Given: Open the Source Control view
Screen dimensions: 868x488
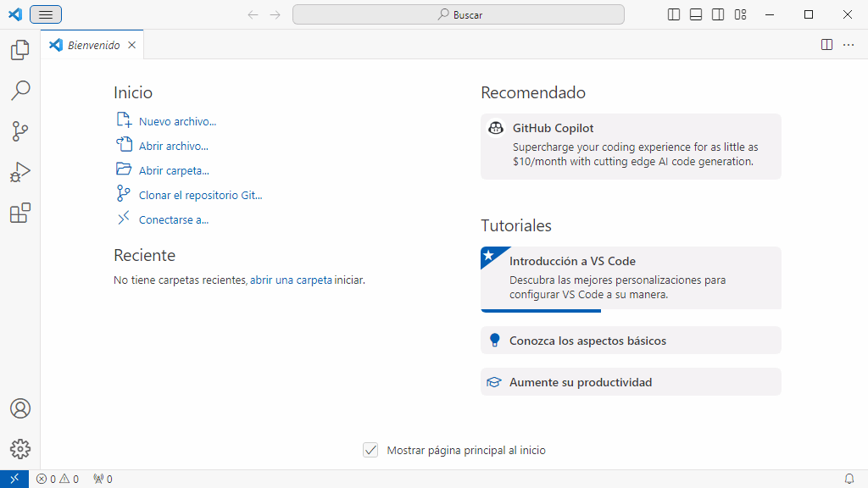Looking at the screenshot, I should click(20, 131).
